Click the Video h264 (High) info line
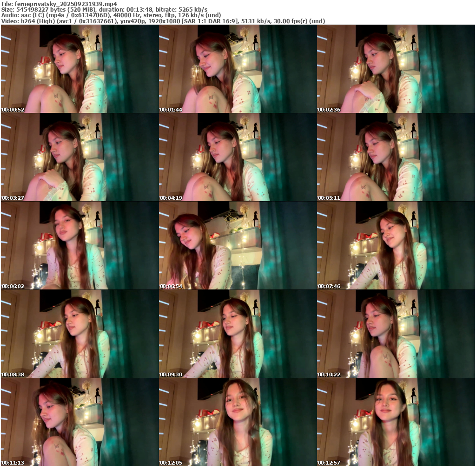The width and height of the screenshot is (476, 466). (163, 21)
